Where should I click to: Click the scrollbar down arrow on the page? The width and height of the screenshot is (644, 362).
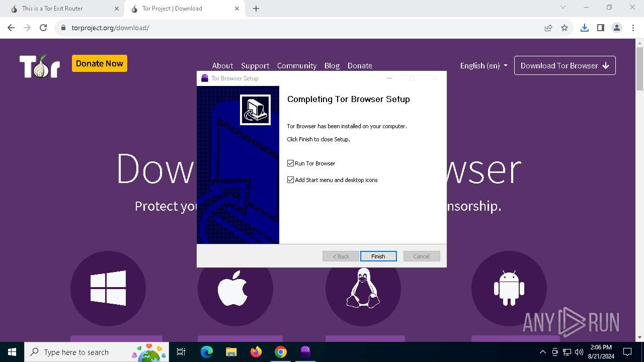[639, 337]
